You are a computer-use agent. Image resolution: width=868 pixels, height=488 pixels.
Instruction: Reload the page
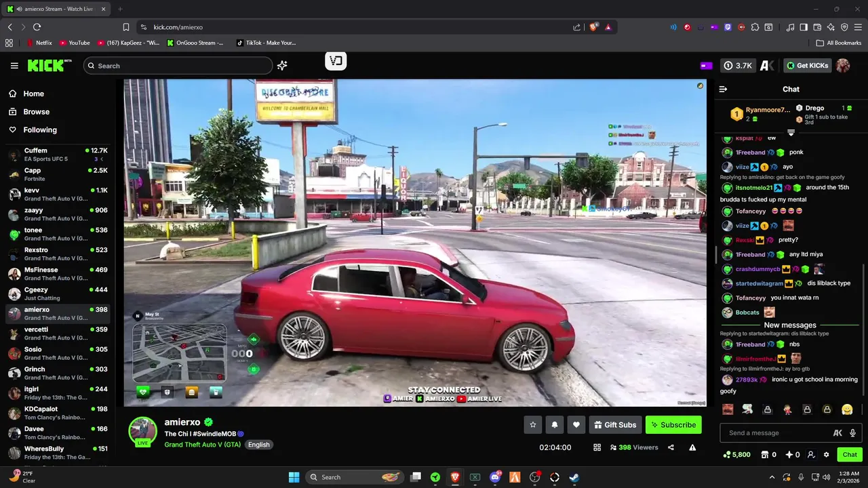pyautogui.click(x=37, y=27)
